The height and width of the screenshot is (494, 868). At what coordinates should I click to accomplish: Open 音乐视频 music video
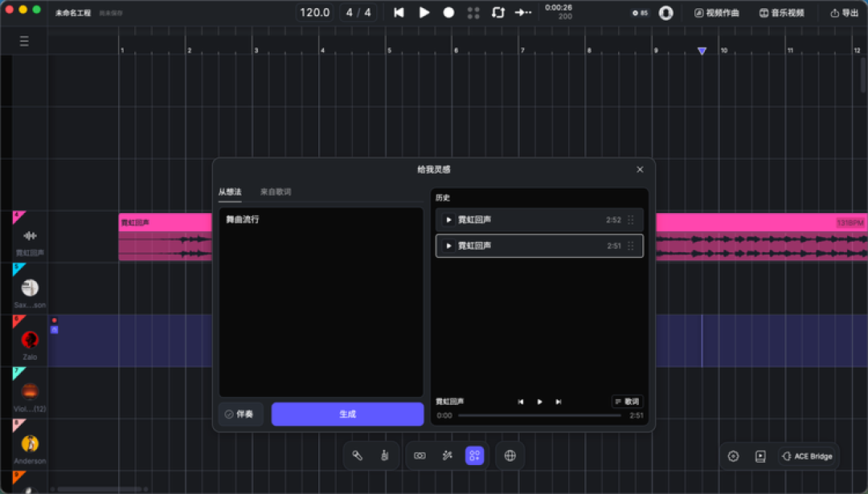click(x=782, y=13)
